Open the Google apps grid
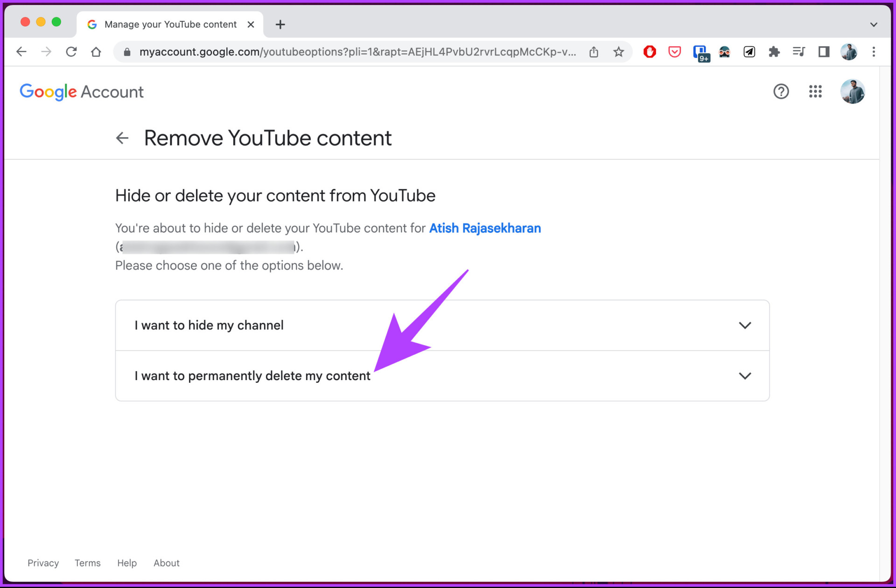 coord(815,91)
